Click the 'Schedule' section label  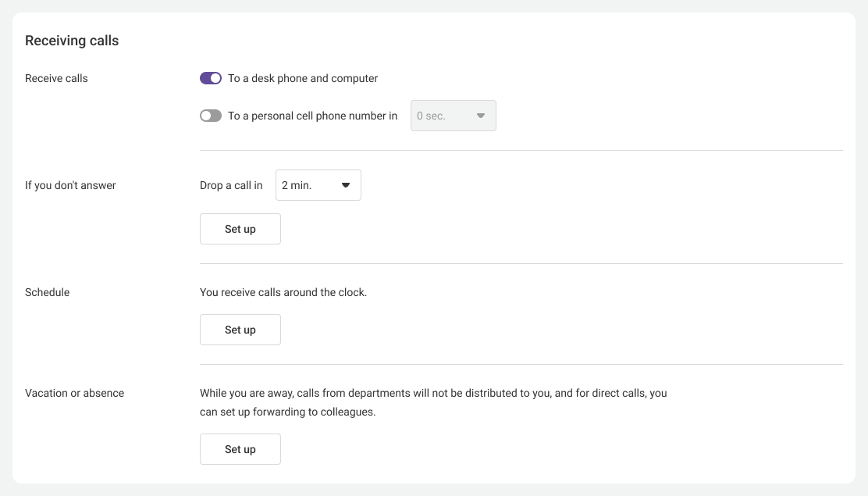pos(47,292)
